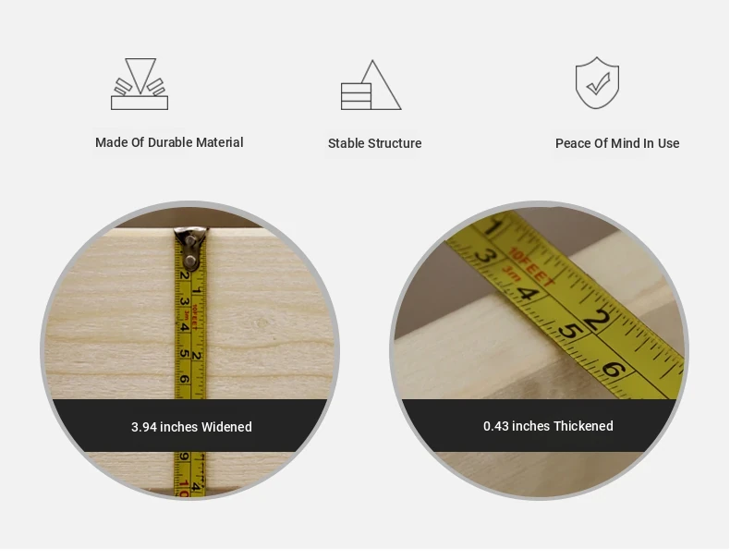730x560 pixels.
Task: Click the number 5 on left vertical tape
Action: (185, 353)
